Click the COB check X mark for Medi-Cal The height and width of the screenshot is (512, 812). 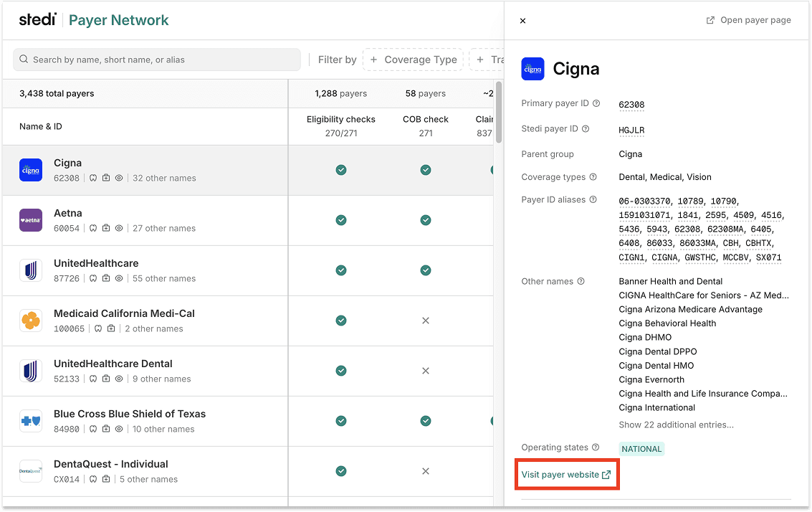coord(426,321)
